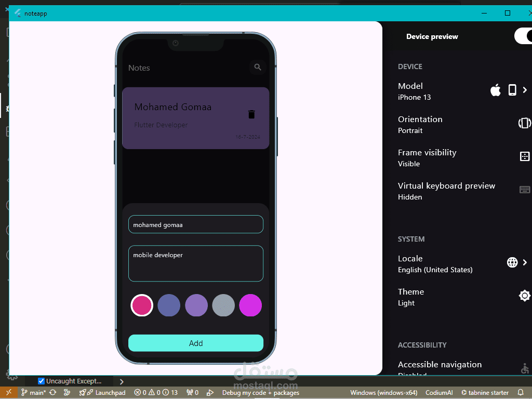Select the light purple color circle
This screenshot has height=399, width=532.
pos(196,305)
